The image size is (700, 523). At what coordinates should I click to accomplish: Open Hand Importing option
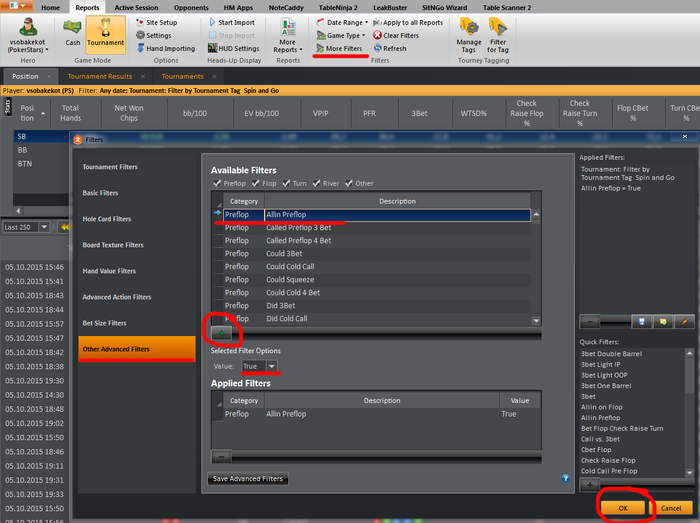166,48
